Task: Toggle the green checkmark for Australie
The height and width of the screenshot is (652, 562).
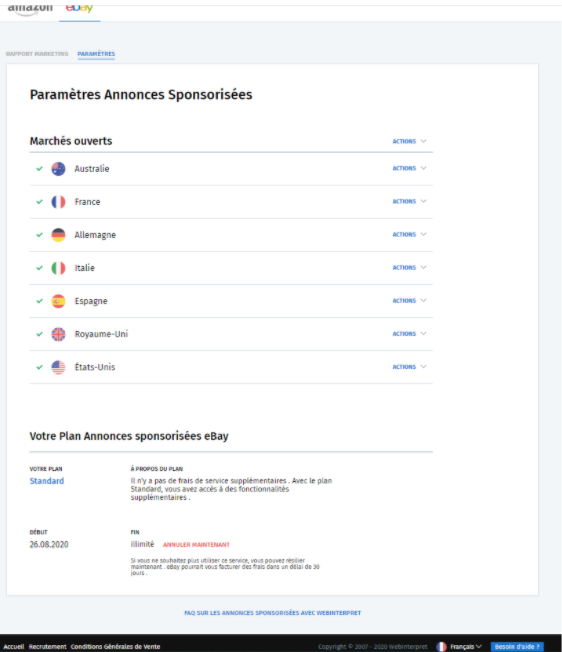Action: 39,169
